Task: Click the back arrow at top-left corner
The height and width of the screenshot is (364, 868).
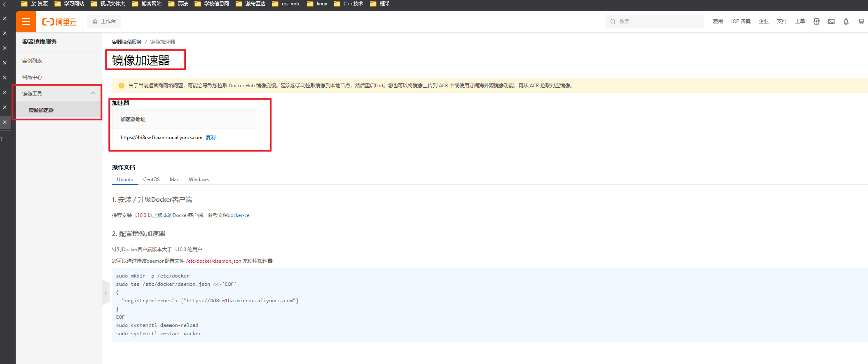Action: pos(4,4)
